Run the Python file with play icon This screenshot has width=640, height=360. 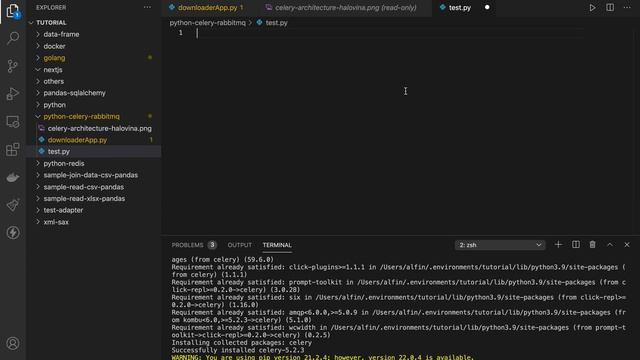tap(592, 7)
